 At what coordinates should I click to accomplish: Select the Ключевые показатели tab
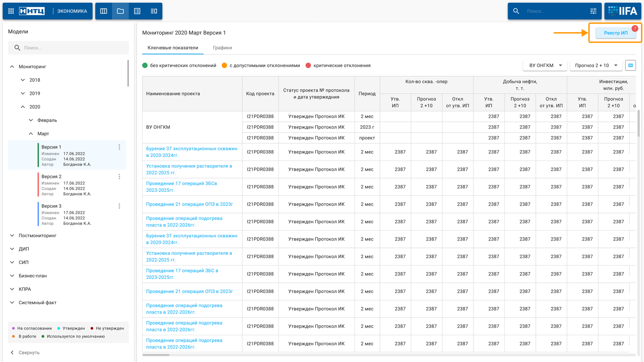[x=173, y=48]
